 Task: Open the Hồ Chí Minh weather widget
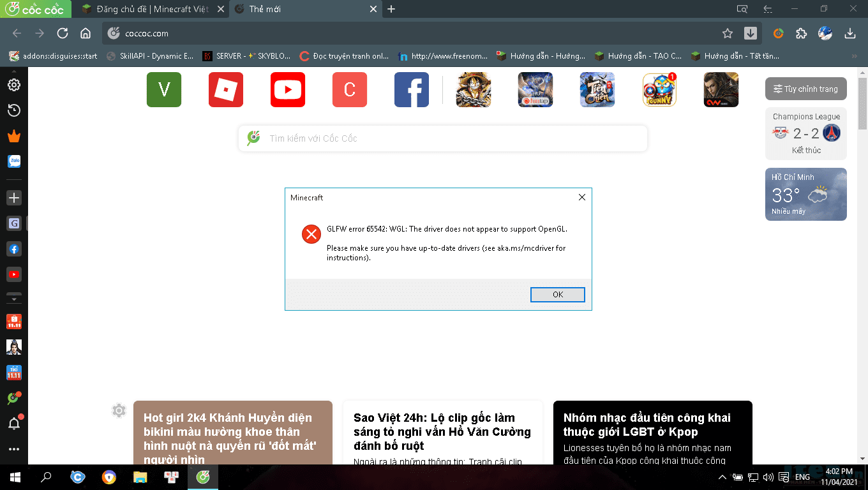(806, 194)
